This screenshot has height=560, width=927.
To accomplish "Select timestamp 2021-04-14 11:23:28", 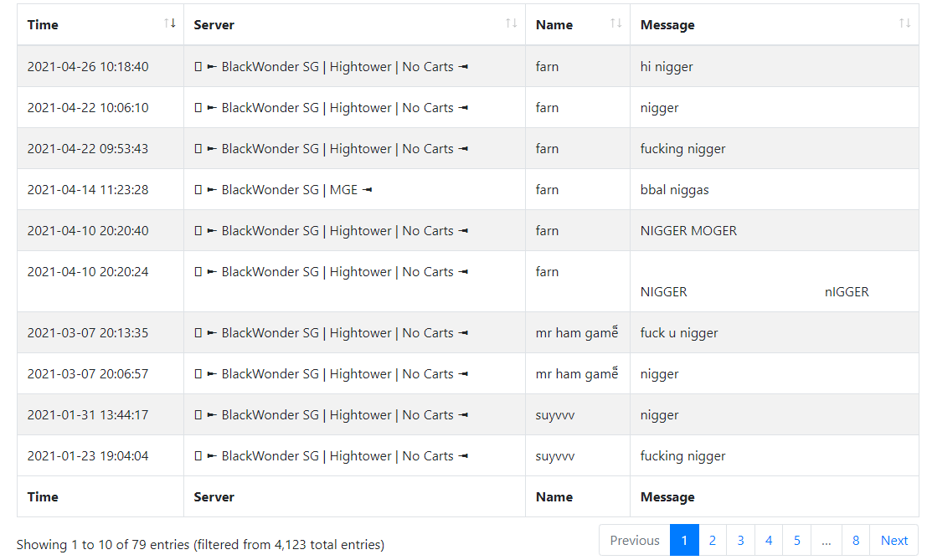I will tap(88, 190).
